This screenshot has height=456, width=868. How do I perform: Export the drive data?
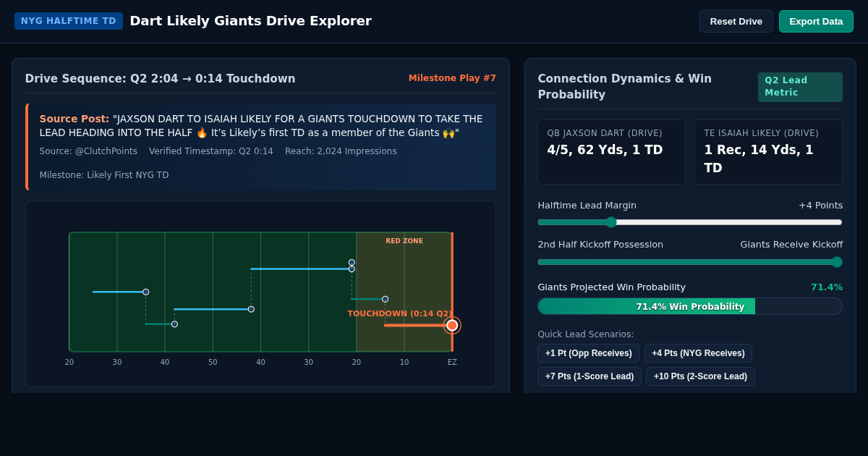(x=816, y=22)
